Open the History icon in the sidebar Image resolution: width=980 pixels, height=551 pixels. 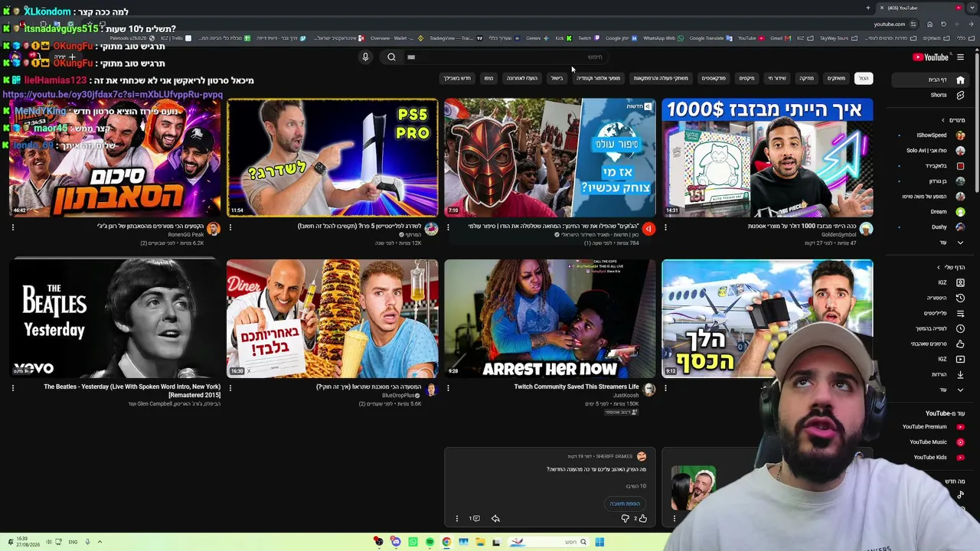pyautogui.click(x=960, y=298)
